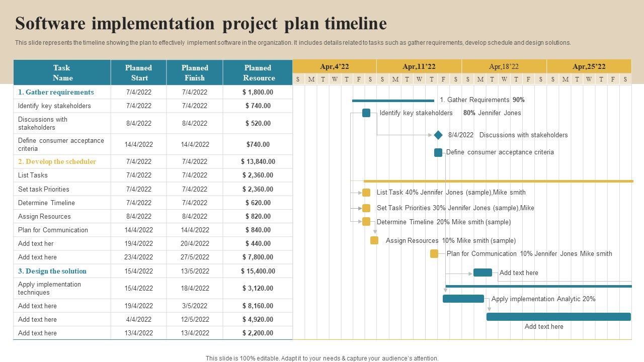Screen dimensions: 644x362
Task: Click the yellow marker for Assign Resources 10%
Action: tap(374, 240)
